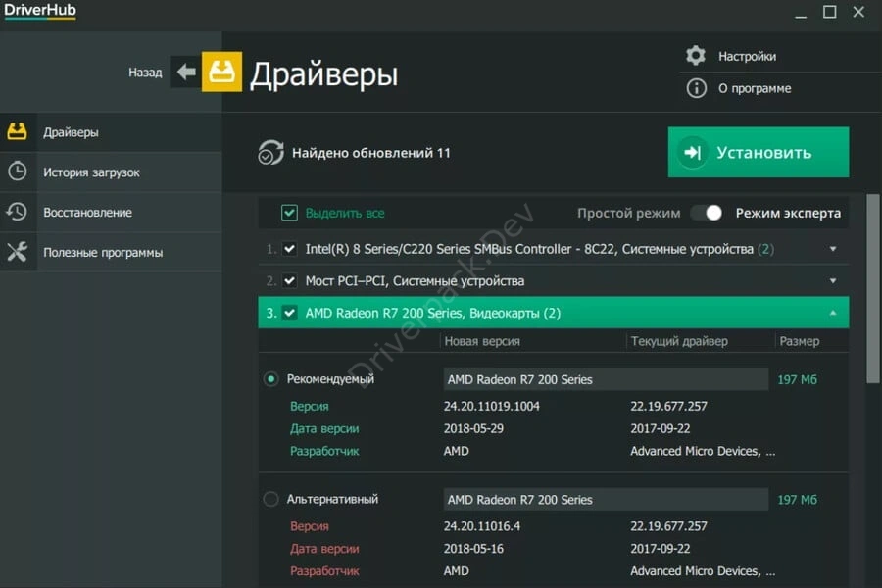Screen dimensions: 882x588
Task: Maximize the DriverHub window
Action: [x=830, y=12]
